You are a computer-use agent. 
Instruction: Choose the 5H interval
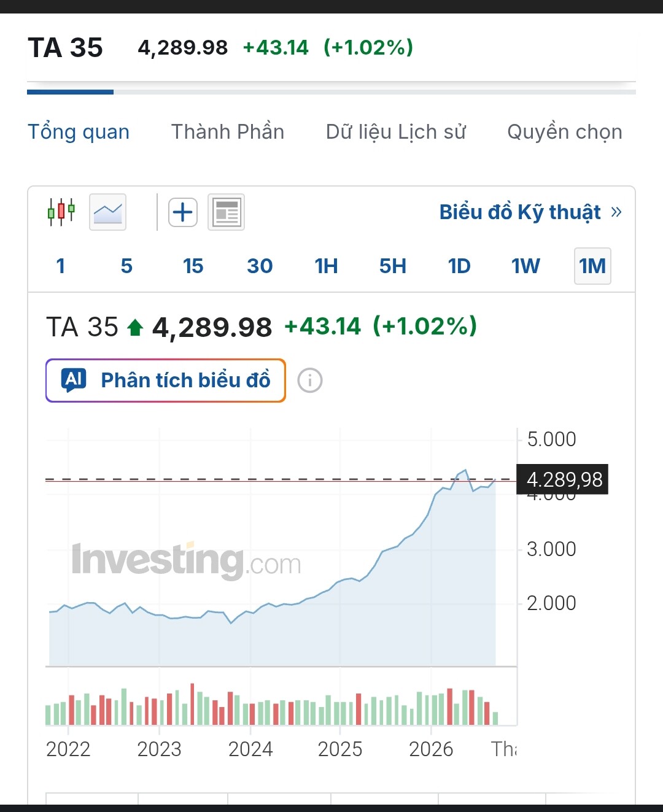coord(393,266)
